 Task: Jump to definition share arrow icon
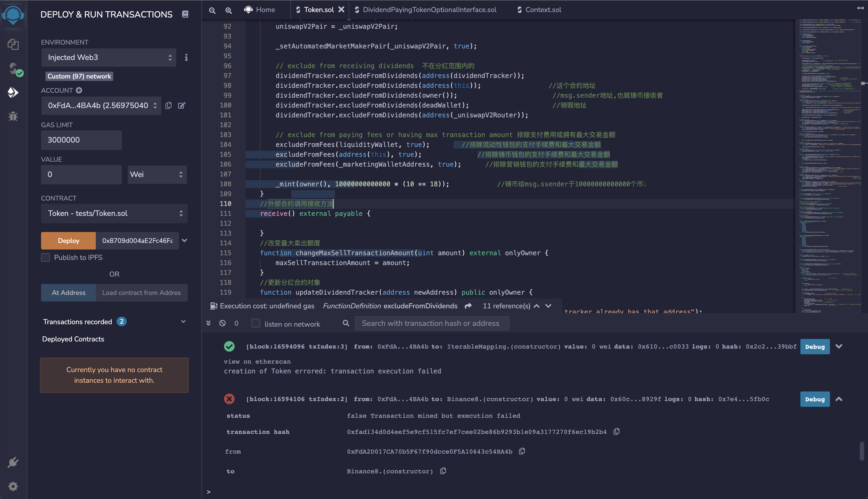(468, 306)
